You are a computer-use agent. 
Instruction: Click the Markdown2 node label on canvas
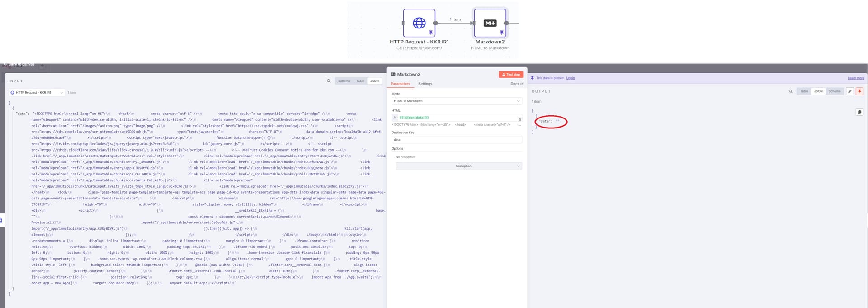tap(490, 42)
